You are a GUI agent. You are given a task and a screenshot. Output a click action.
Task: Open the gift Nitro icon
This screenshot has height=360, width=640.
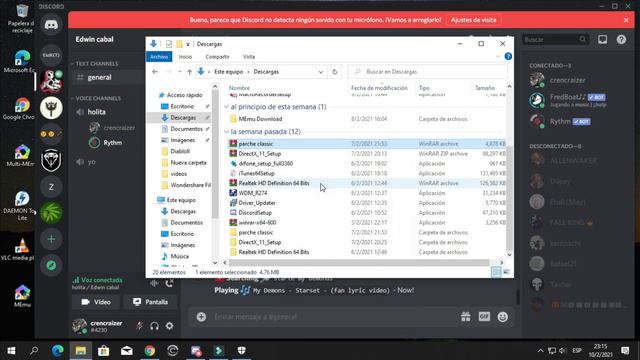tap(465, 317)
